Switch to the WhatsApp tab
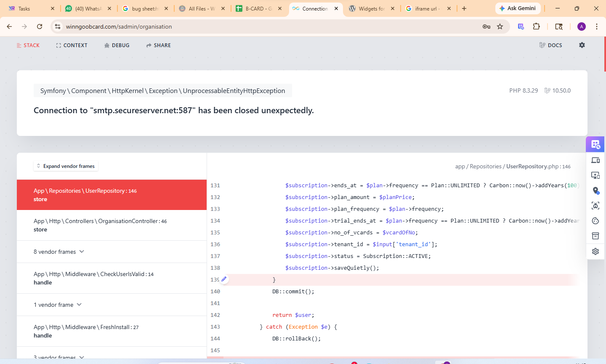 click(x=88, y=8)
